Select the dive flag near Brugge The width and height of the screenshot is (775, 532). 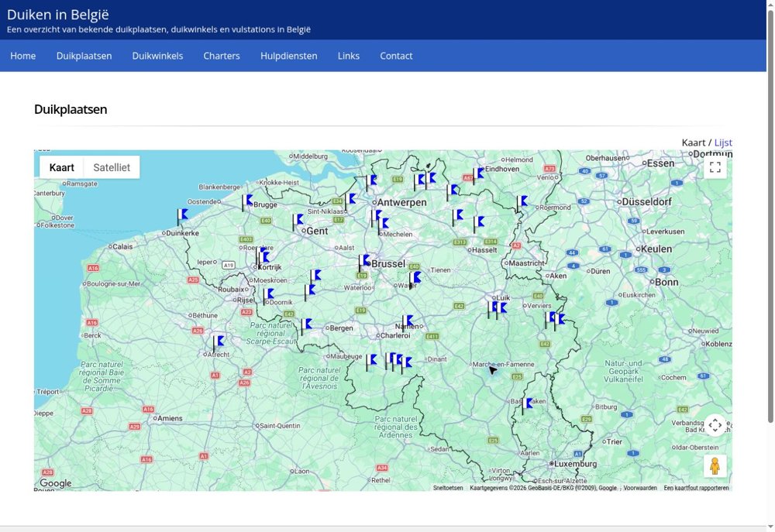coord(246,203)
